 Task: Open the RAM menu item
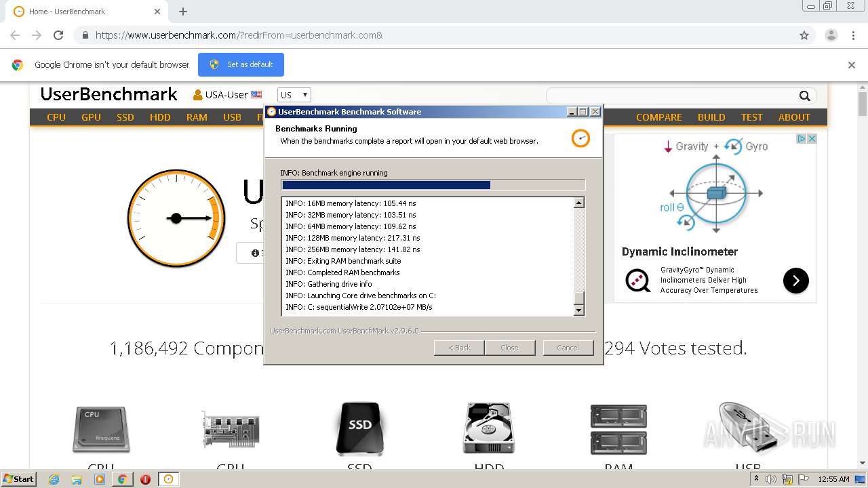pos(197,117)
